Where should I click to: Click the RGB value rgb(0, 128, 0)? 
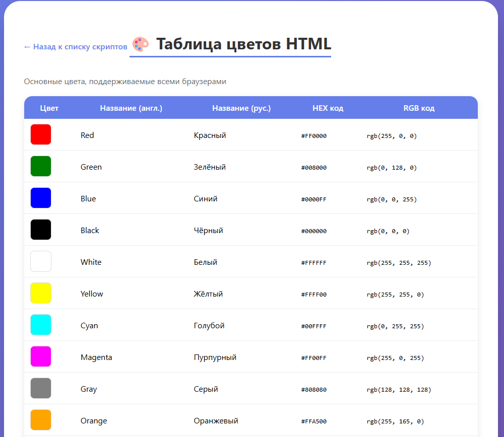coord(392,168)
